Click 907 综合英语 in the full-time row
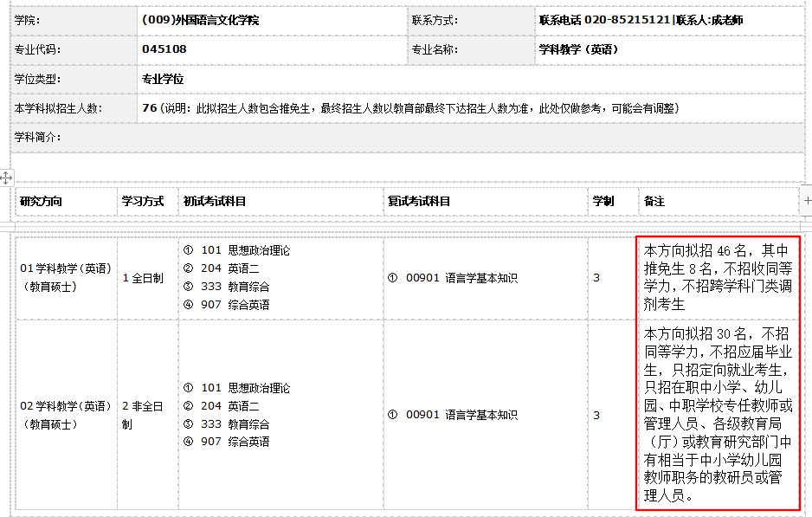Image resolution: width=812 pixels, height=517 pixels. [x=235, y=305]
